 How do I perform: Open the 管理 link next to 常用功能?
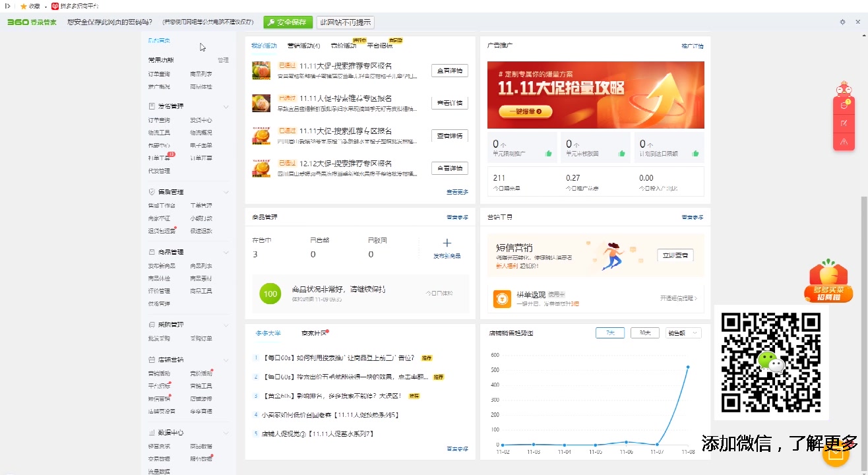pyautogui.click(x=224, y=60)
